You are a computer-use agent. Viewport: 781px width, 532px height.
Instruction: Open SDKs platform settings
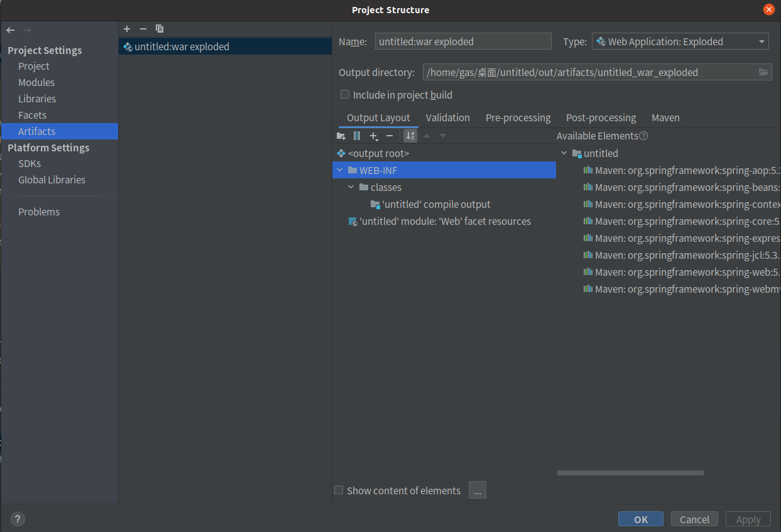[30, 163]
